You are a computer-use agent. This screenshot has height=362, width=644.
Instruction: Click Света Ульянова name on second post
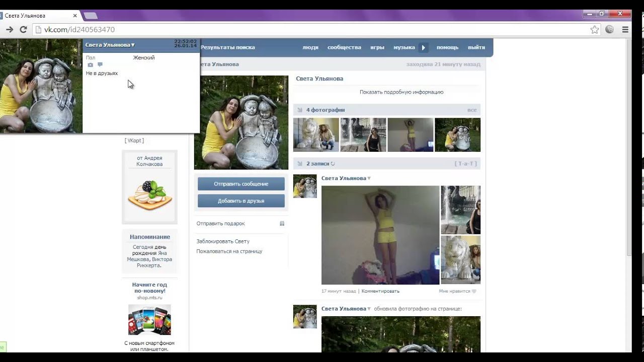[x=344, y=309]
